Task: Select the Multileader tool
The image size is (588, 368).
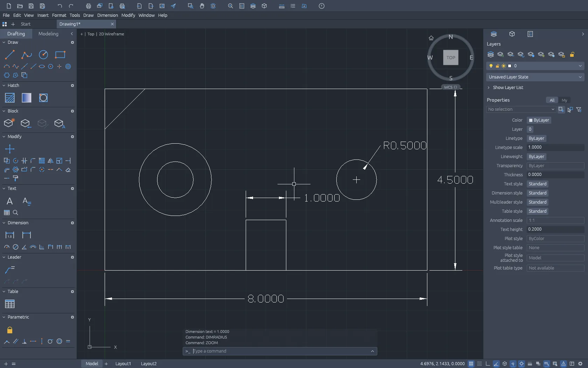Action: (x=10, y=270)
